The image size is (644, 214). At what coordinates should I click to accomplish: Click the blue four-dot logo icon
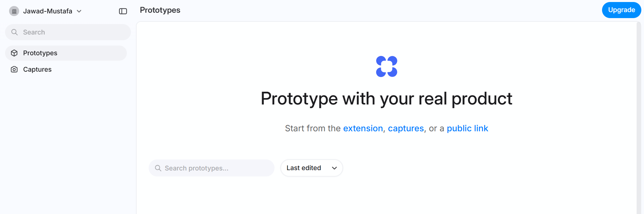(387, 66)
